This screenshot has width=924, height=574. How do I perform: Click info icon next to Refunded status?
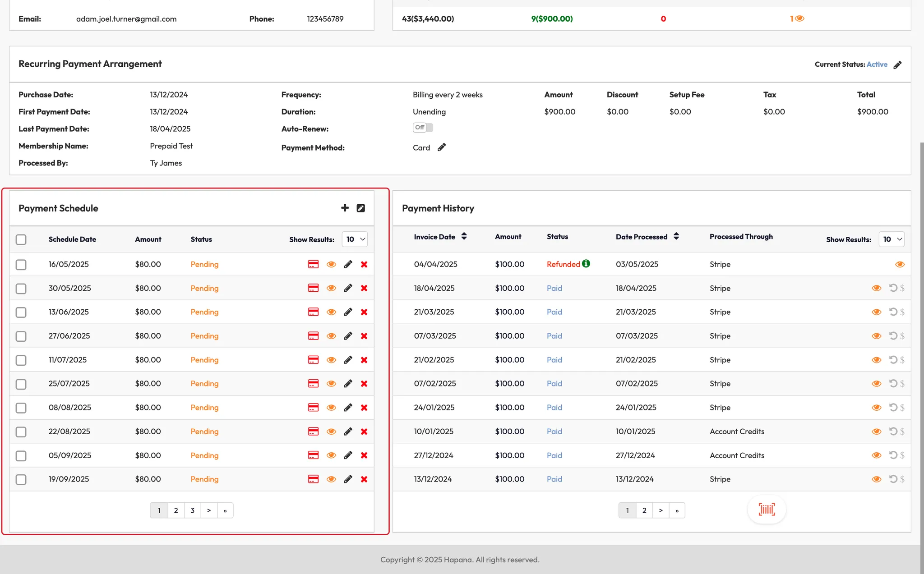[x=586, y=264]
